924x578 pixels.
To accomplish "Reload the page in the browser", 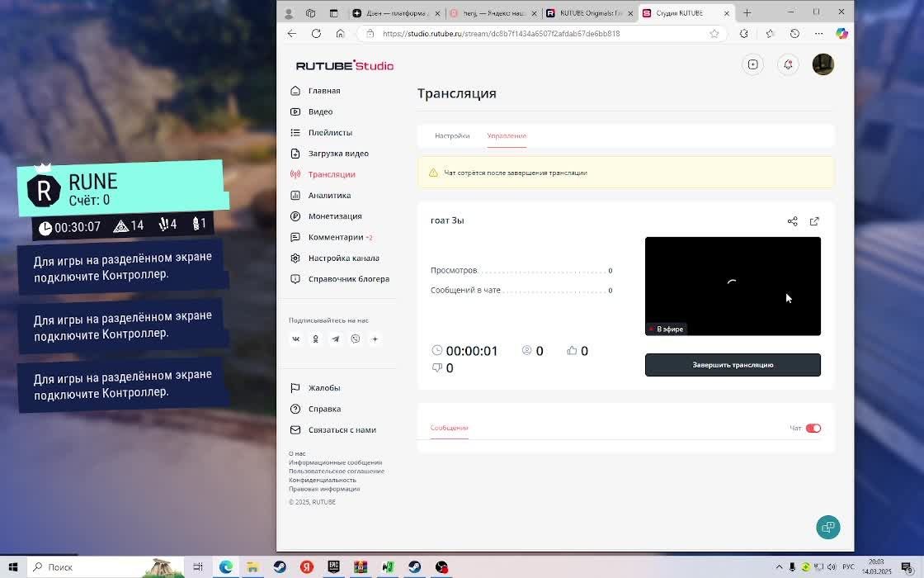I will pos(317,34).
